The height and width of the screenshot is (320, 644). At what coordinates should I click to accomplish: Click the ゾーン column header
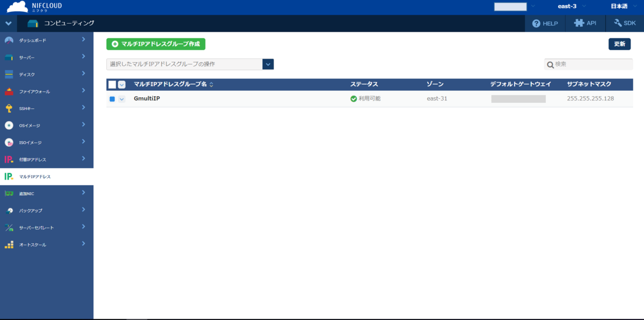435,85
